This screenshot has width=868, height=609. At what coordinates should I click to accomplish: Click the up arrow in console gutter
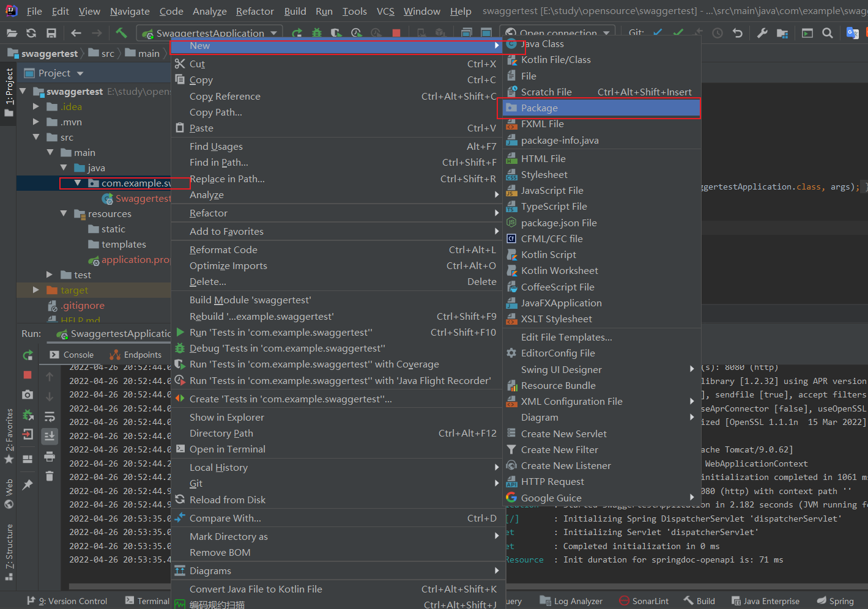50,377
